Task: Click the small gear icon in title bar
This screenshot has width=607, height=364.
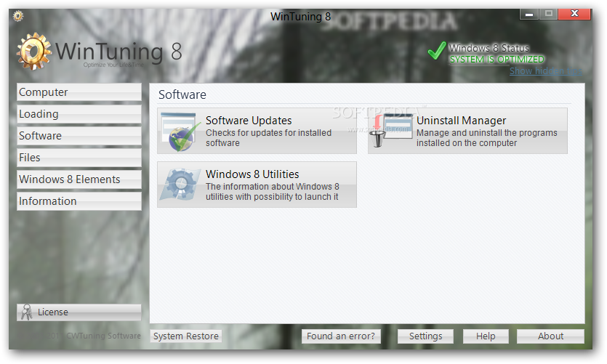Action: tap(17, 16)
